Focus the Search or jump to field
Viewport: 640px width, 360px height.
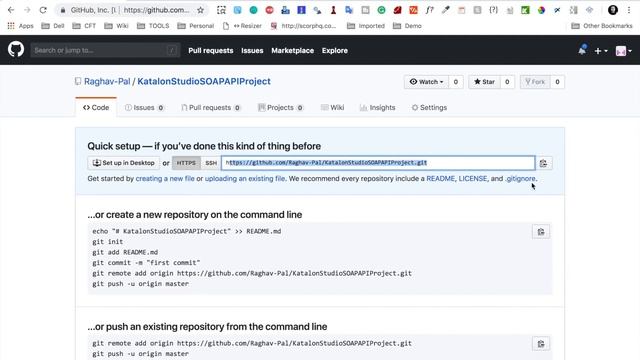pyautogui.click(x=105, y=50)
